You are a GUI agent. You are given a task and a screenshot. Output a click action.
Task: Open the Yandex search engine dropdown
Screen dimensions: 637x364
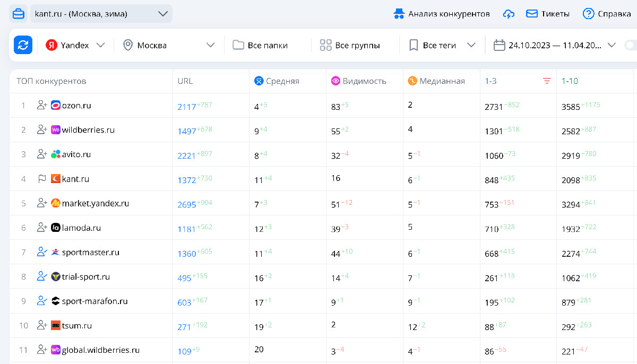75,45
